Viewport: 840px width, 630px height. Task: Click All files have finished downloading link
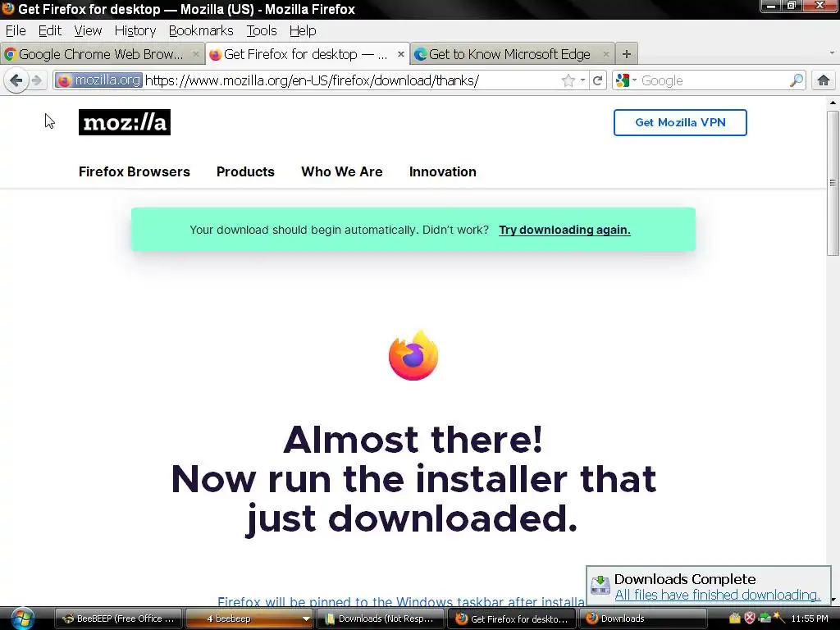pos(717,595)
